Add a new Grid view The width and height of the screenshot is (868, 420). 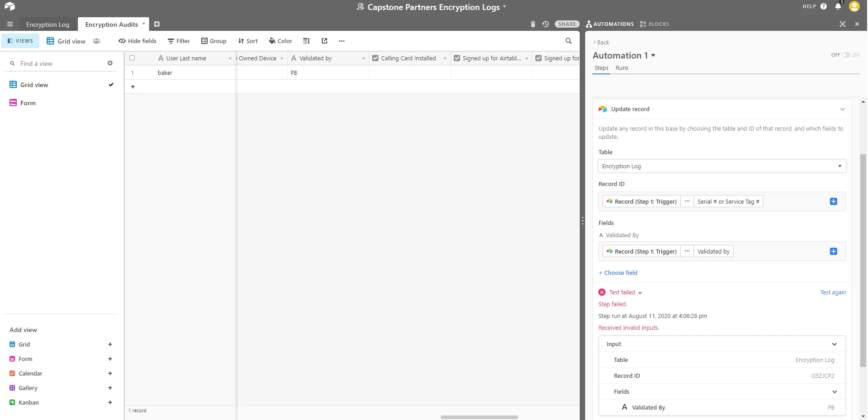110,344
